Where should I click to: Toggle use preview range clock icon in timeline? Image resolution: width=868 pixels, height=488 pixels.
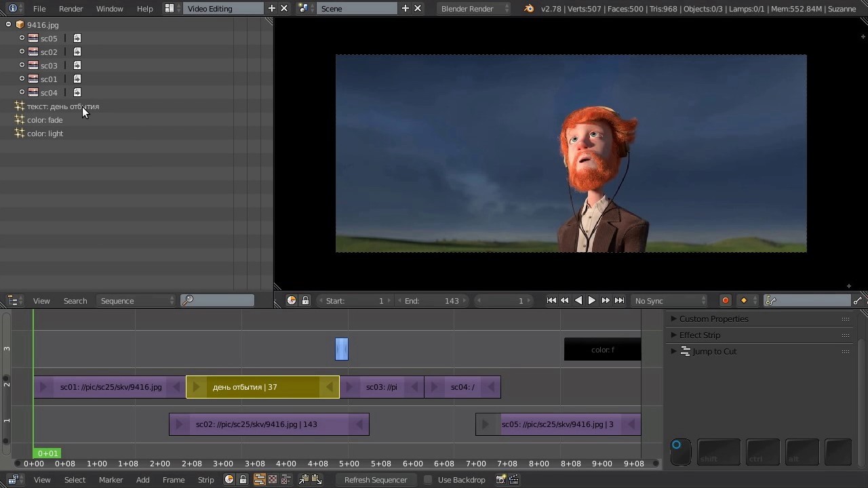292,301
